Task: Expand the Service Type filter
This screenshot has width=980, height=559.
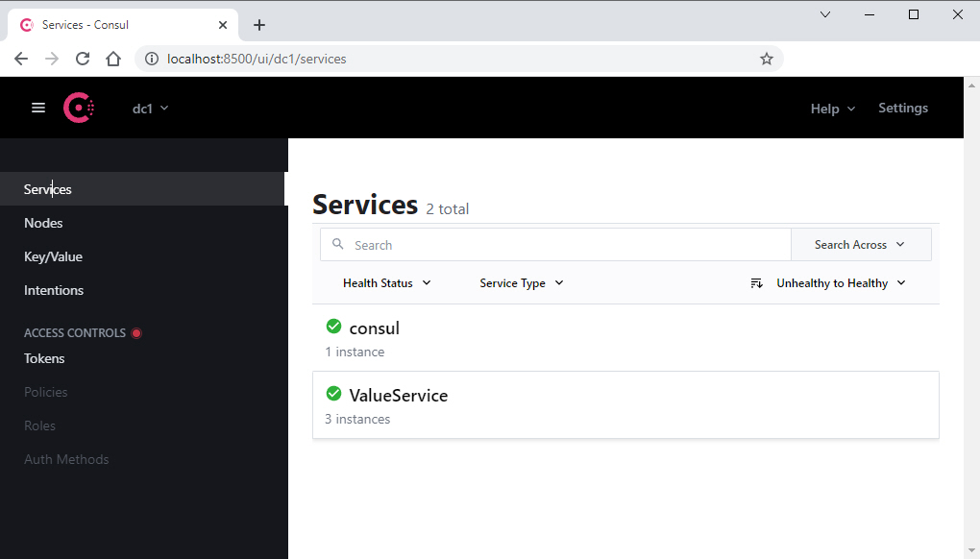Action: click(522, 283)
